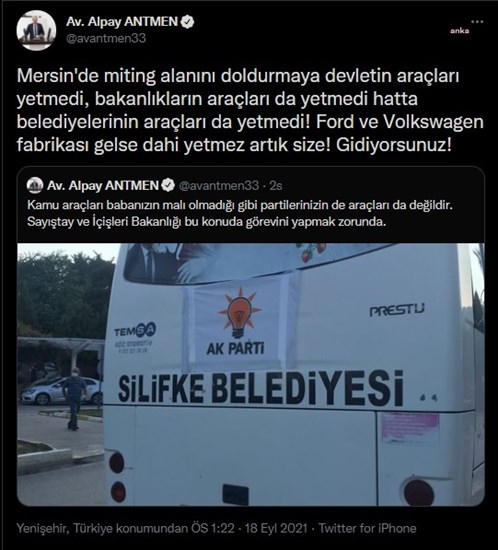Open Alpay ANTMEN's profile picture
Viewport: 498px width, 550px height.
pyautogui.click(x=36, y=30)
